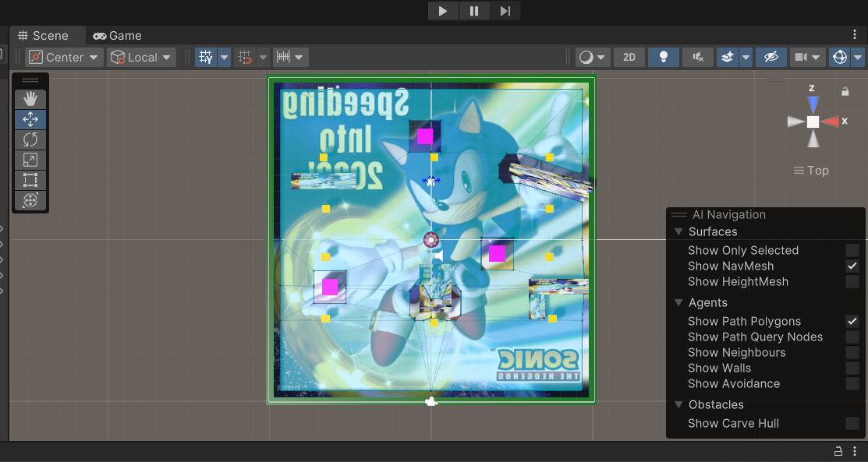
Task: Toggle scene lighting bulb icon
Action: pos(663,57)
